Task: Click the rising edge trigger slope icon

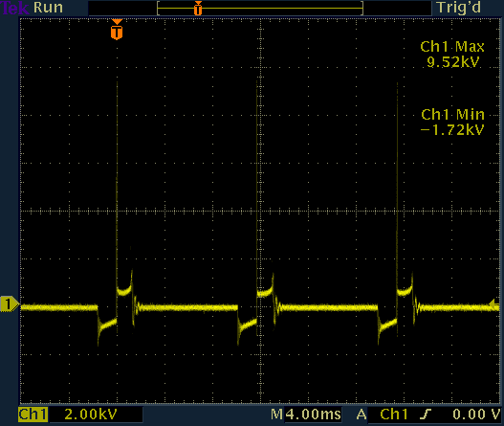Action: [x=426, y=415]
